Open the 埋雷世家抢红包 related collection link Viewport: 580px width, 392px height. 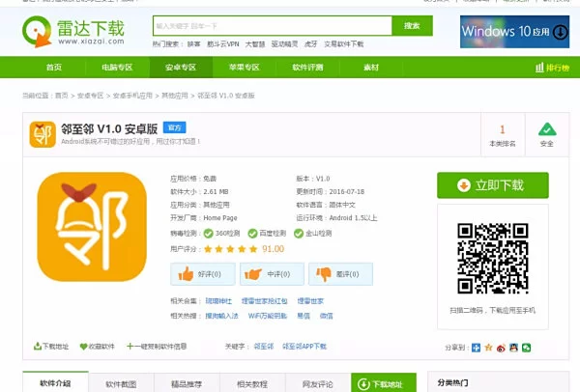click(x=265, y=301)
